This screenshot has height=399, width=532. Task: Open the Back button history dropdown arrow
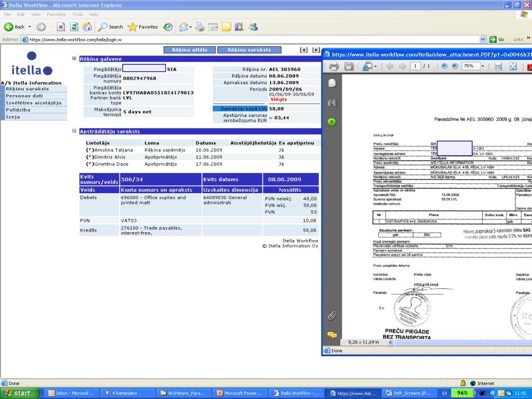[x=30, y=27]
